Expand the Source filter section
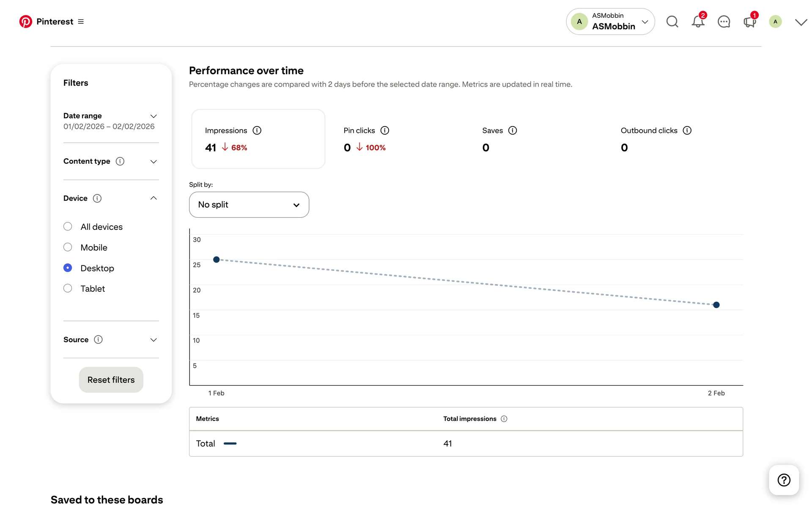Image resolution: width=812 pixels, height=508 pixels. coord(154,340)
